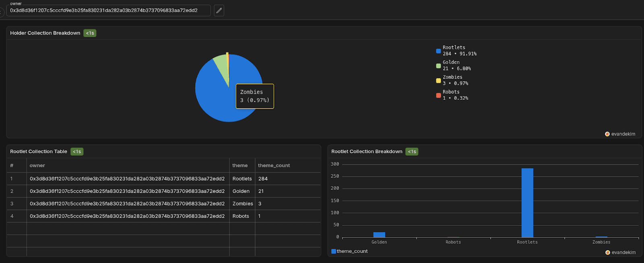Click the Rootlets theme cell in table
644x263 pixels.
[x=242, y=179]
